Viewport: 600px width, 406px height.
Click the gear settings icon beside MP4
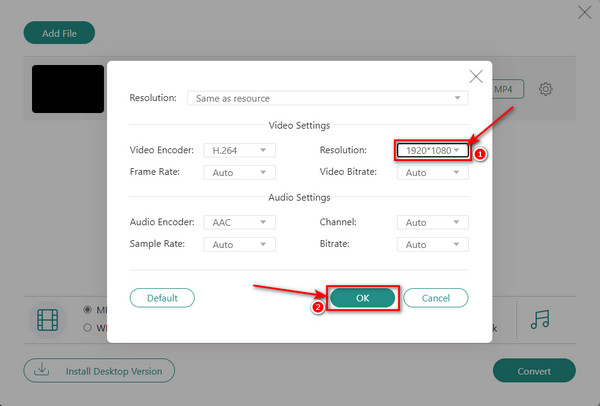tap(545, 89)
